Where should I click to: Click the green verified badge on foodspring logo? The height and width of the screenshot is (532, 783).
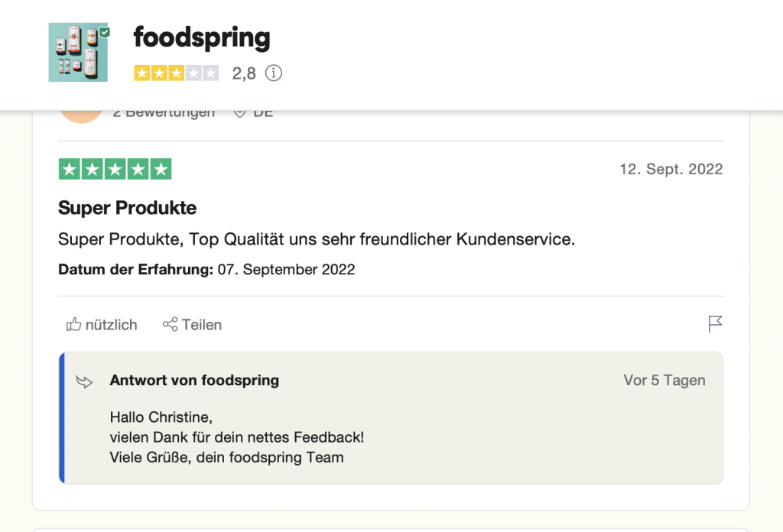104,32
